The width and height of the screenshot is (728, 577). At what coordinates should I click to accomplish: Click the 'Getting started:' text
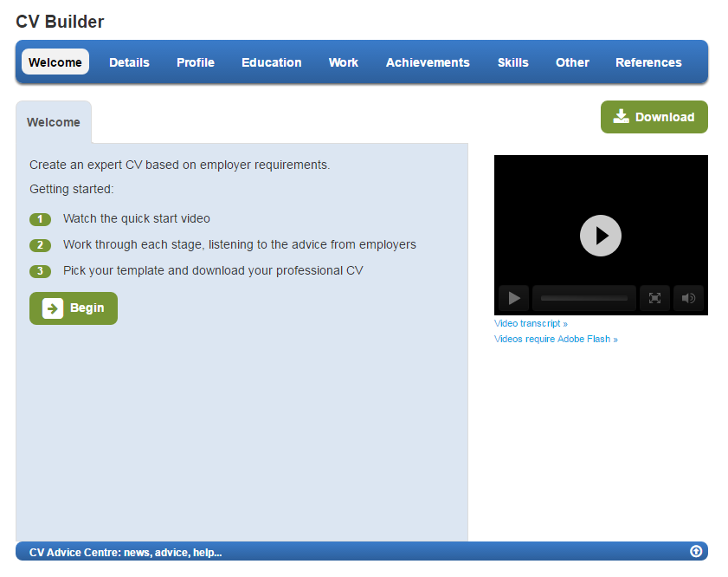pyautogui.click(x=72, y=189)
